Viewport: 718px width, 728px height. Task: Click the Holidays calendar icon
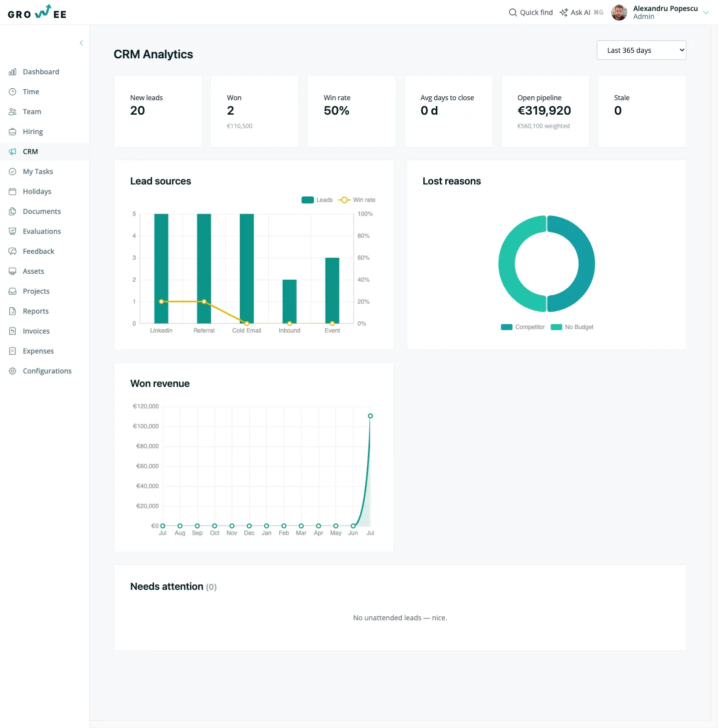point(12,191)
